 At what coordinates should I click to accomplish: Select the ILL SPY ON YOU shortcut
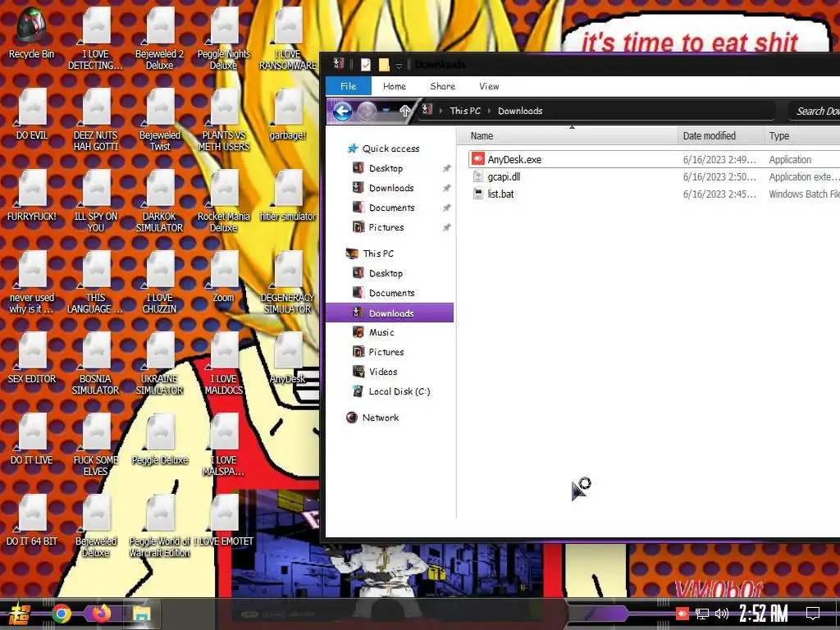tap(96, 202)
